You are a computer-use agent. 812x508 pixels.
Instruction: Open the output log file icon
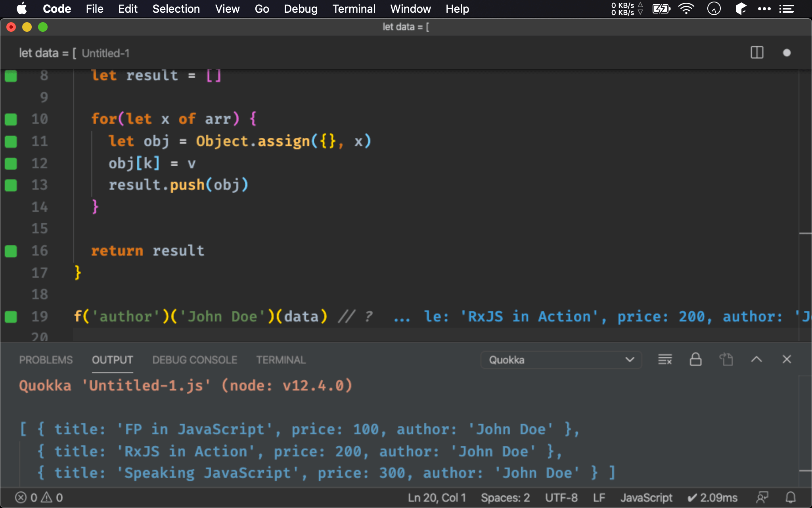726,360
